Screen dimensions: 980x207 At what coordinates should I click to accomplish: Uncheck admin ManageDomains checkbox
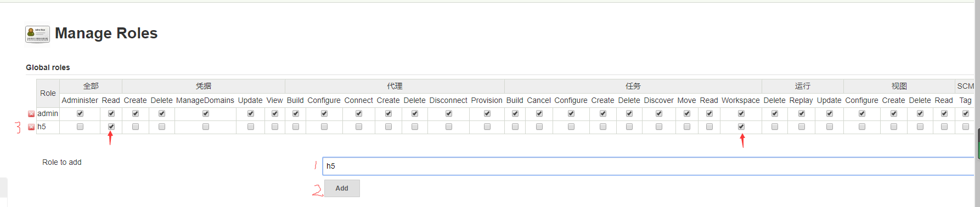click(206, 113)
